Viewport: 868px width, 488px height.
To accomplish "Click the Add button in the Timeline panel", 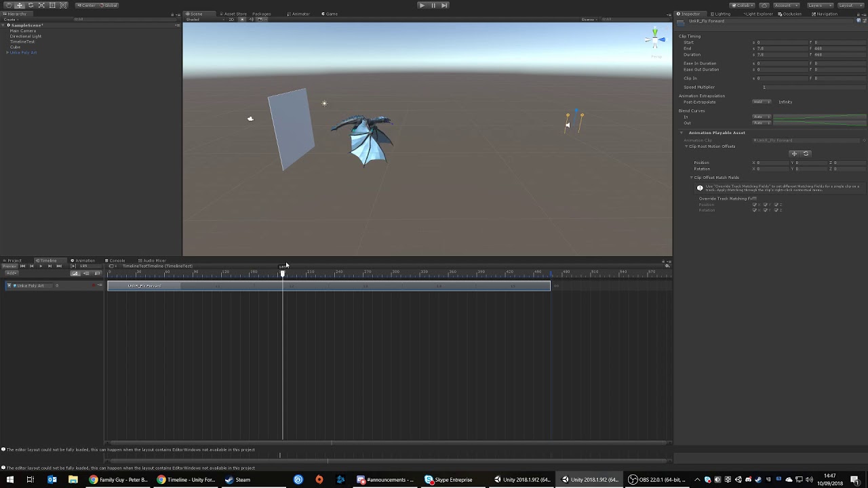I will tap(11, 272).
